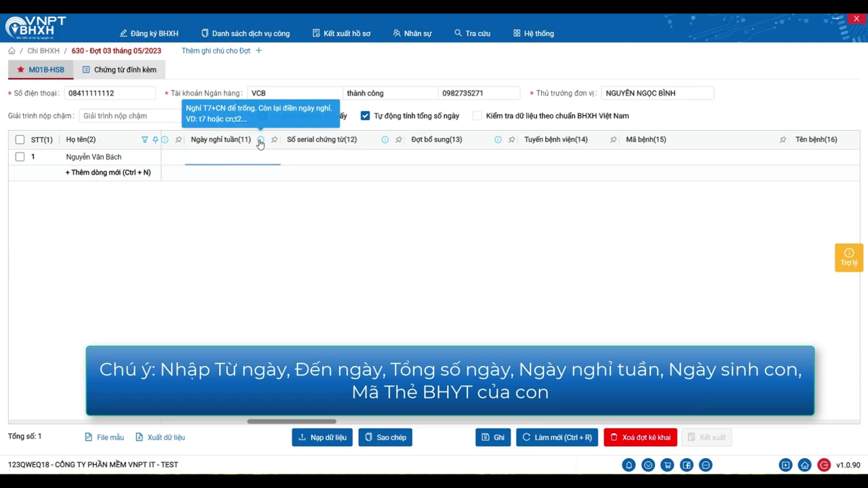Click the info icon in Họ tên(2) header
This screenshot has width=868, height=488.
(165, 140)
